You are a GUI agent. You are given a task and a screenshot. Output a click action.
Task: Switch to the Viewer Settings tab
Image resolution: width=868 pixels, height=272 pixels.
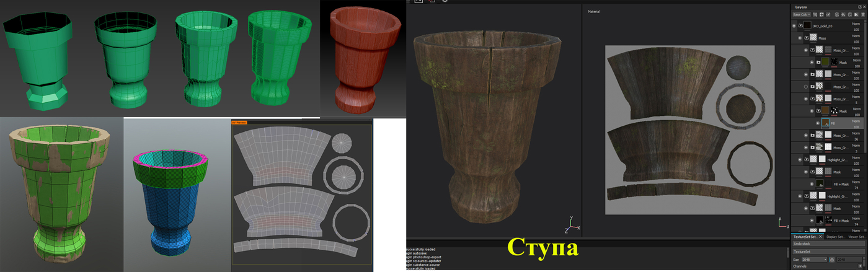tap(857, 237)
